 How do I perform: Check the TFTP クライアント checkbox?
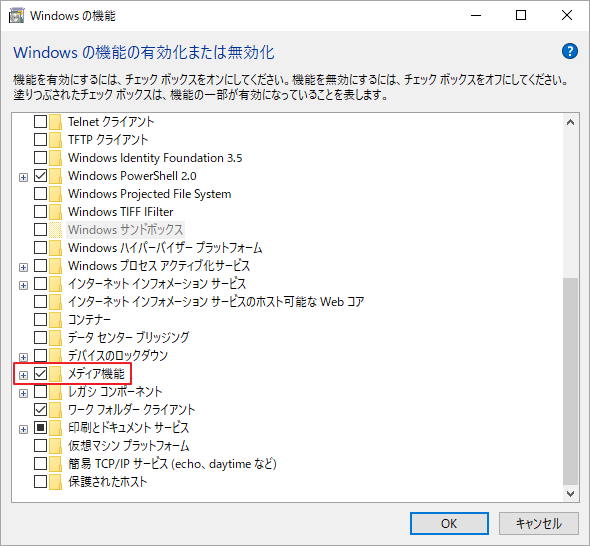coord(40,140)
